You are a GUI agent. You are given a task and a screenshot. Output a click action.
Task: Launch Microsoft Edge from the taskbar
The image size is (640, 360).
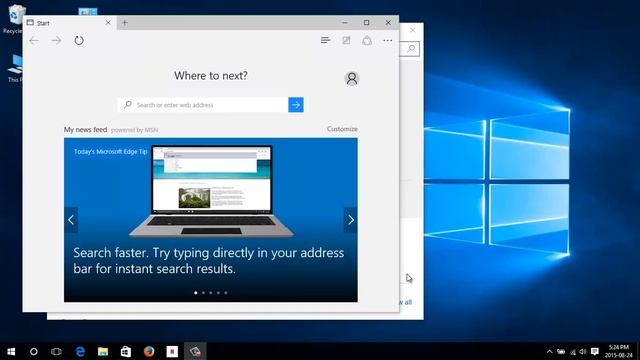tap(80, 351)
